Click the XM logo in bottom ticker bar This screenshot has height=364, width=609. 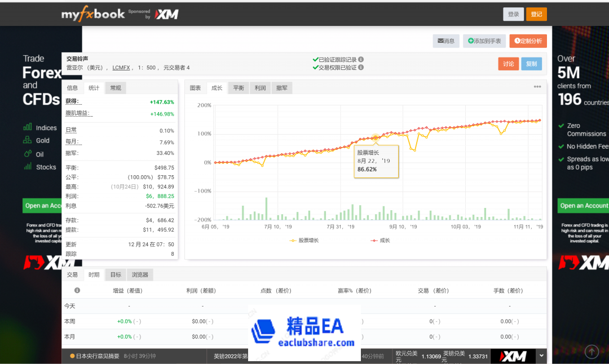coord(513,356)
